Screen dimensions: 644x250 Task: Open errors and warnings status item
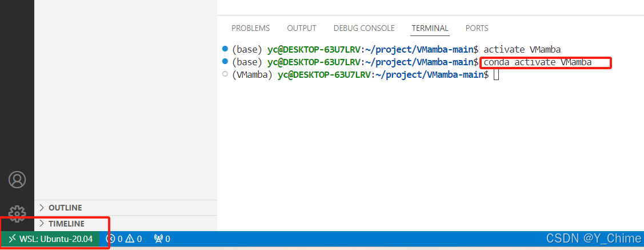point(123,239)
